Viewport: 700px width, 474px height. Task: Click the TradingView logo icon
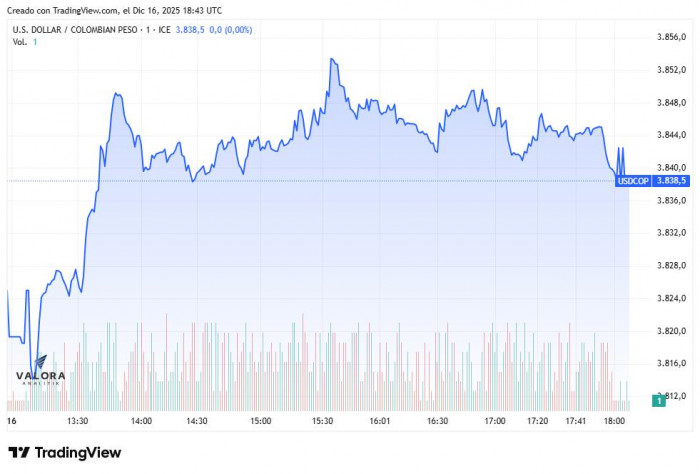click(x=18, y=453)
